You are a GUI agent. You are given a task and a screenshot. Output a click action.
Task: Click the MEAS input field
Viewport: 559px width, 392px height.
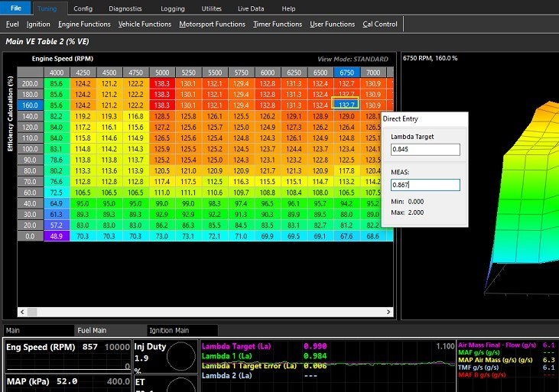coord(424,185)
